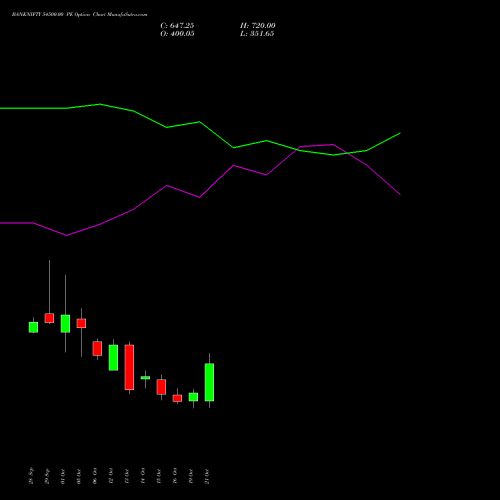This screenshot has height=500, width=500.
Task: Select the small green candlestick for 14 Oct
Action: pos(145,378)
